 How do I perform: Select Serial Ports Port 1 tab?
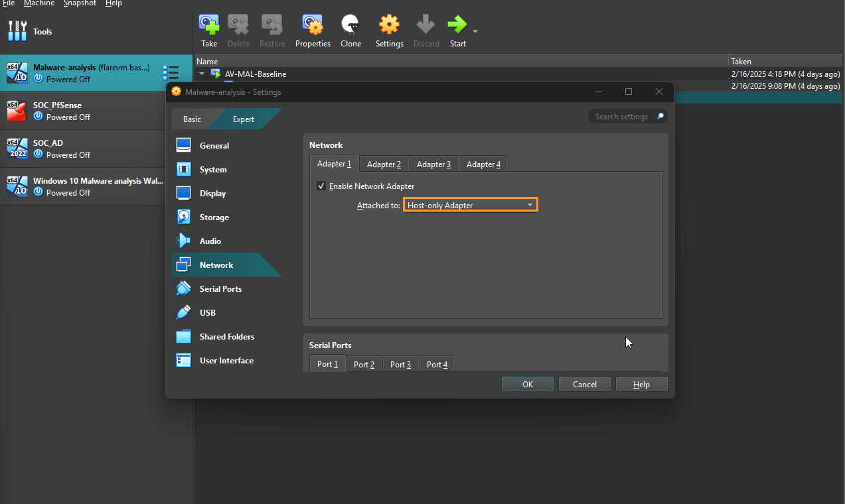click(327, 364)
